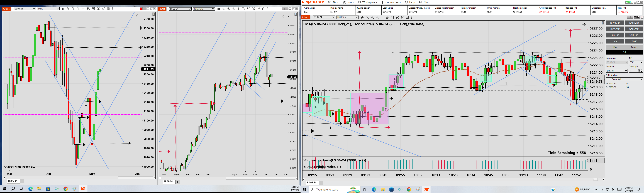Open chart trader icon in Daily chart
Screen dimensions: 644x193
[93, 9]
